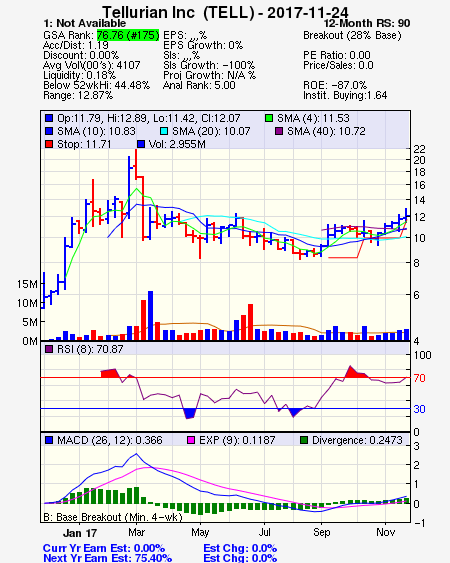Click the 'EPS Growth: 0%' text
450x563 pixels.
(x=203, y=45)
